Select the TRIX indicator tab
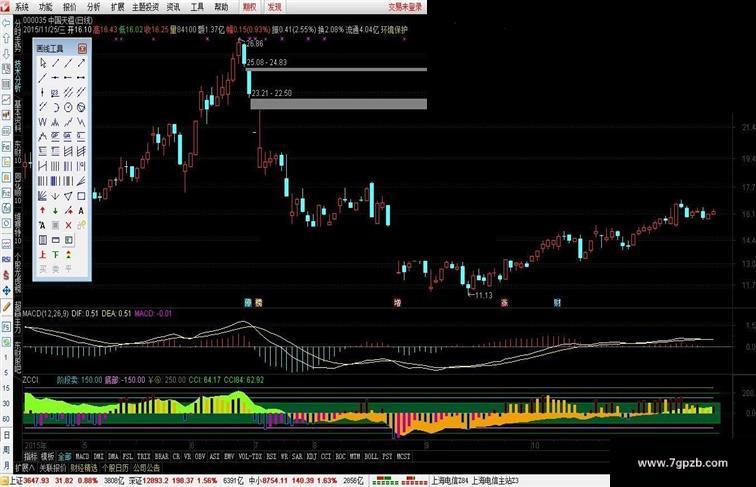The image size is (756, 487). pyautogui.click(x=144, y=456)
